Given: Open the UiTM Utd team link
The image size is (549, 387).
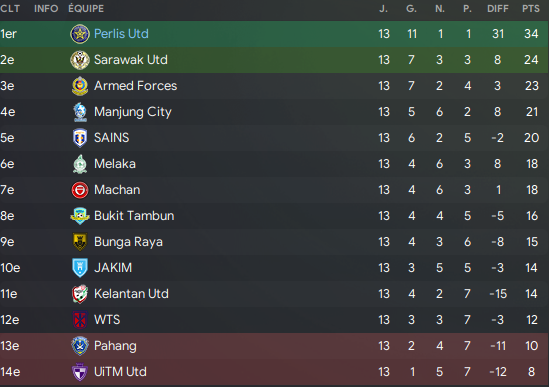Looking at the screenshot, I should pos(120,372).
